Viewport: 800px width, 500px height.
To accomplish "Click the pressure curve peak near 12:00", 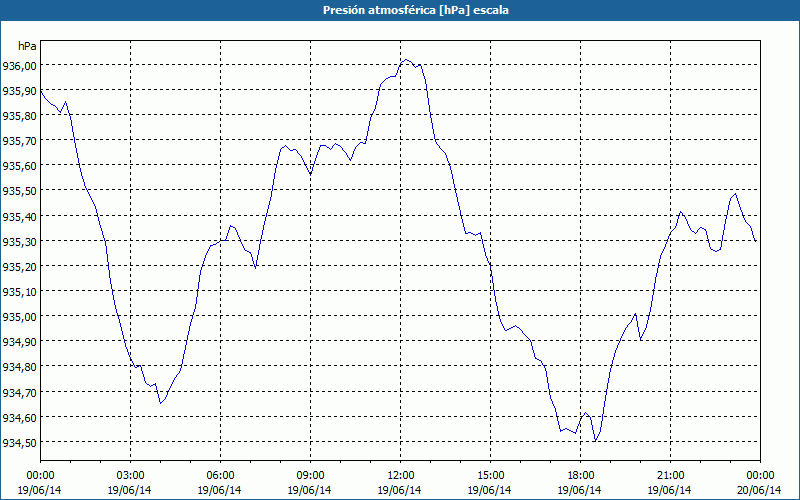I will coord(406,60).
